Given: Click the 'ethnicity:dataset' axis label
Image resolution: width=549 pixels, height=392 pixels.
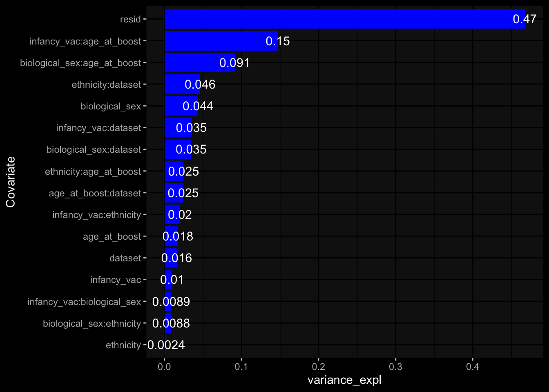Looking at the screenshot, I should click(x=106, y=85).
